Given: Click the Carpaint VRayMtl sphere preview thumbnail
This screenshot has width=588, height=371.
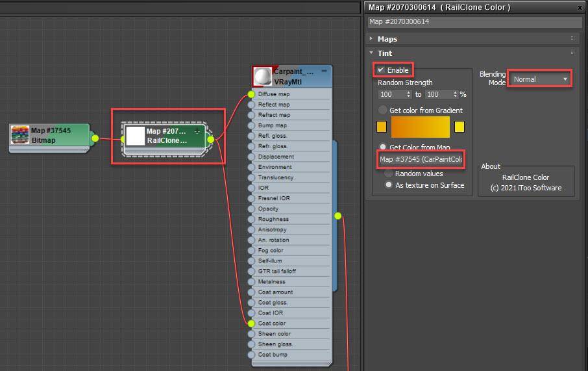Looking at the screenshot, I should [x=263, y=77].
